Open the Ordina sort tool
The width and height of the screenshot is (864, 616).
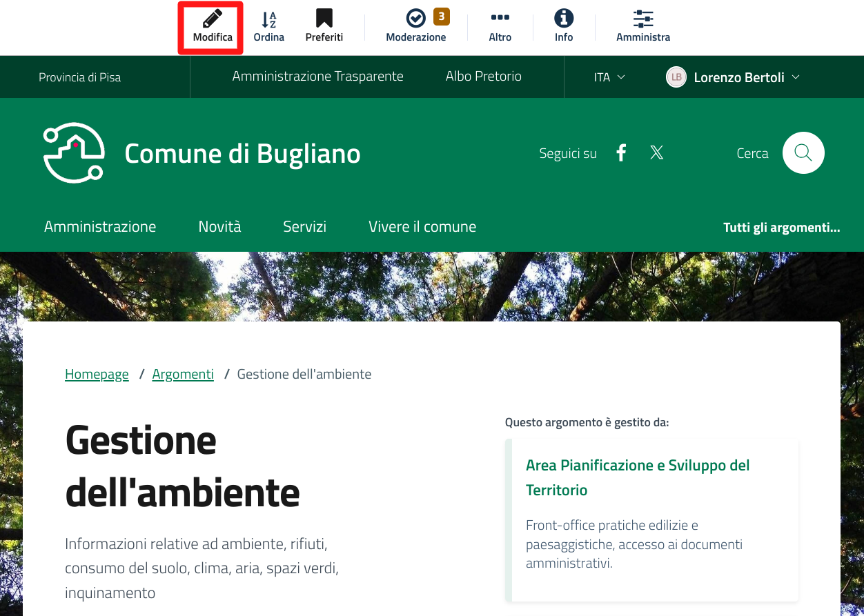tap(269, 19)
